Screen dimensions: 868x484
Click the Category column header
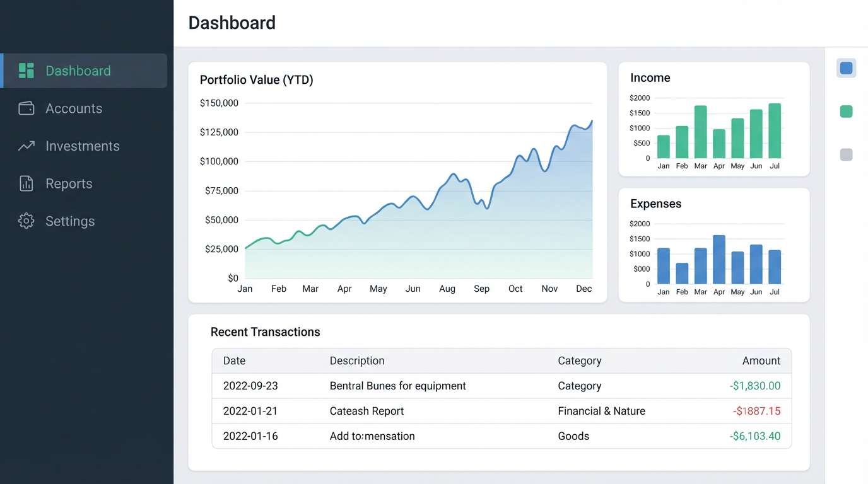(579, 360)
